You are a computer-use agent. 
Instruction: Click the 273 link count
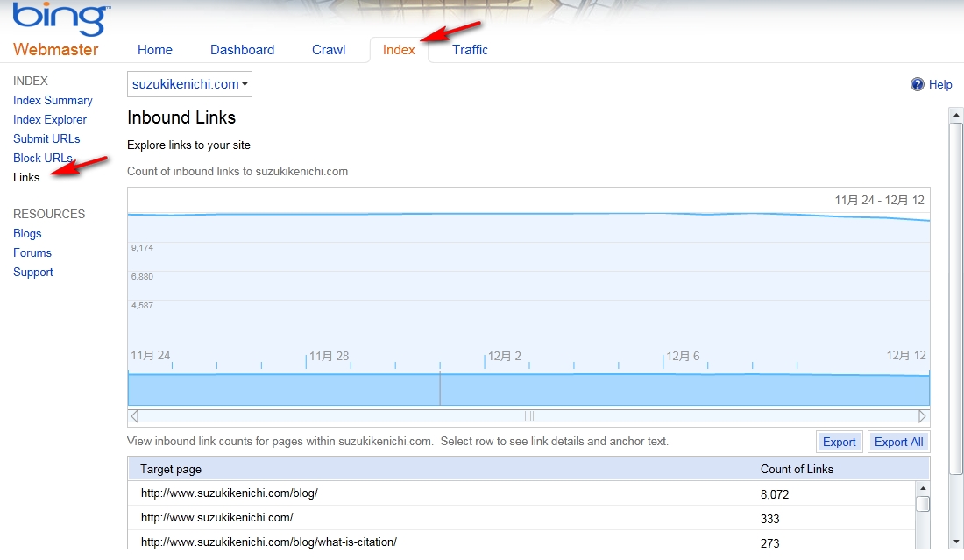pyautogui.click(x=769, y=543)
